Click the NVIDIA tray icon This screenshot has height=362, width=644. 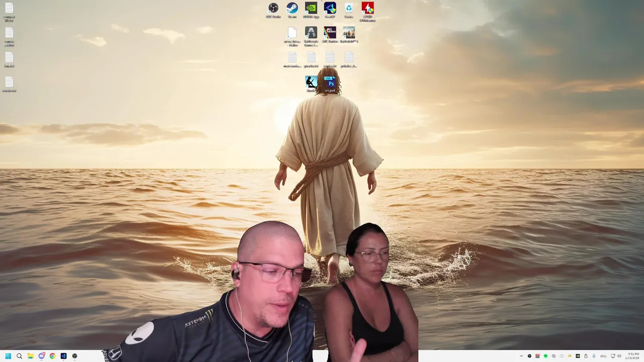coord(578,356)
